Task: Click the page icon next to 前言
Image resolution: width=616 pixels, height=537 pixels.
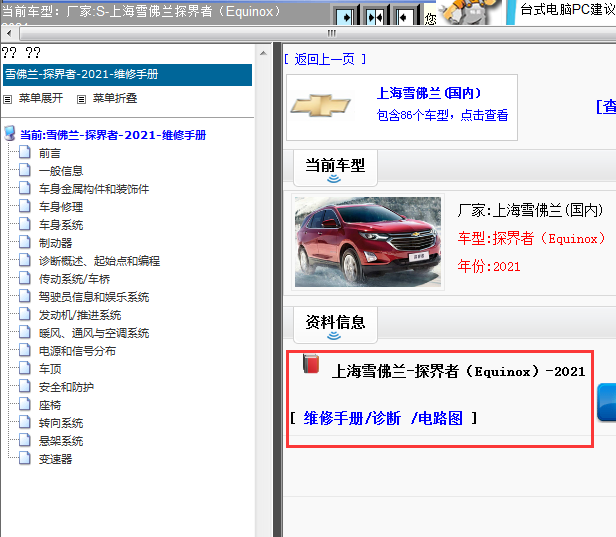Action: click(x=25, y=152)
